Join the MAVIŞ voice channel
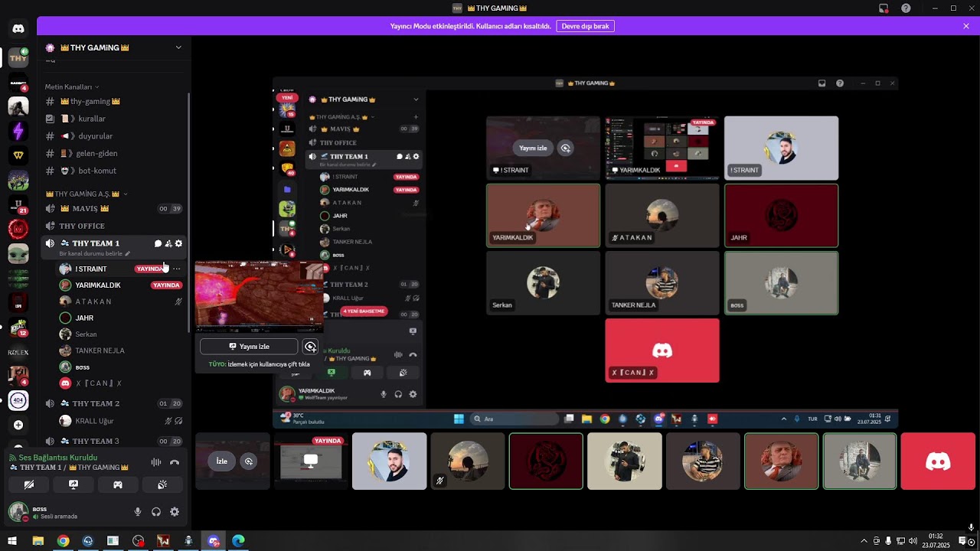Screen dimensions: 980x551 (x=115, y=209)
